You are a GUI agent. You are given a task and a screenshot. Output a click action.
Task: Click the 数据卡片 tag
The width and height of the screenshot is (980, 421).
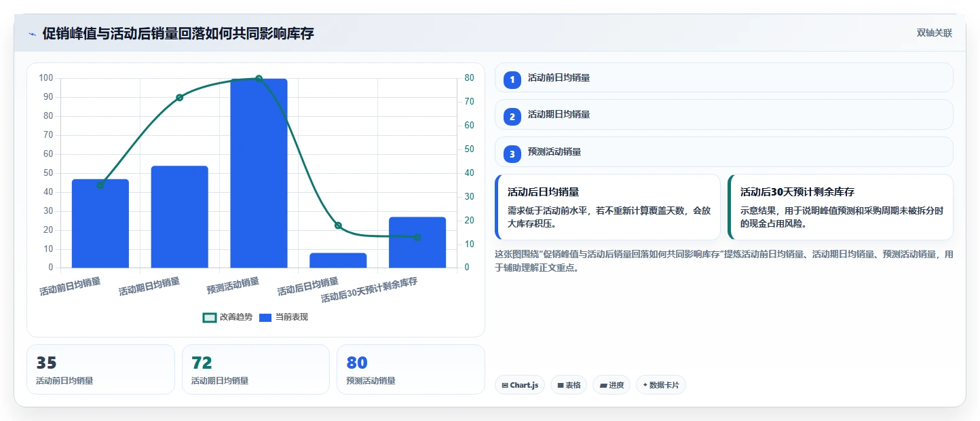pos(661,385)
